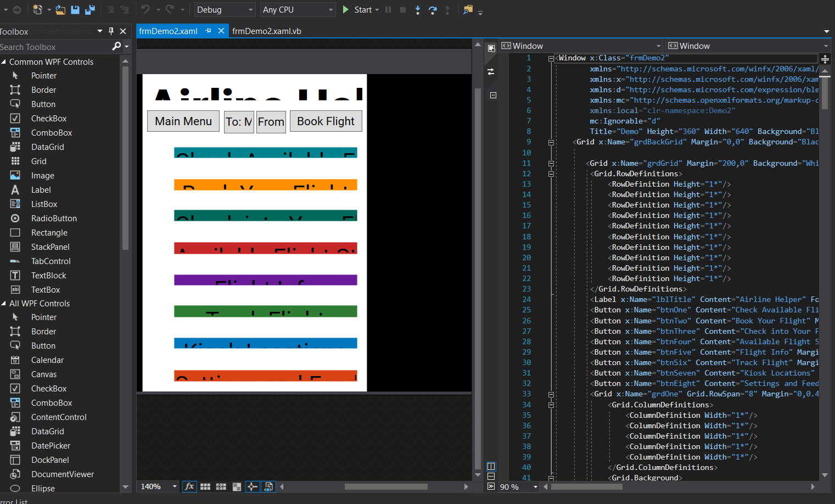Pin the Toolbox panel with pushpin icon
835x504 pixels.
point(111,31)
